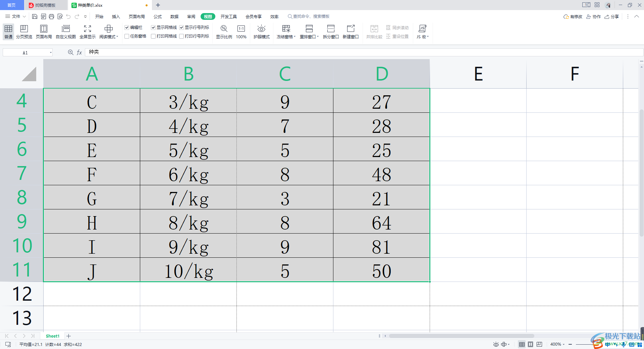Screen dimensions: 644x349
Task: Expand JS 宏 dropdown arrow
Action: click(x=428, y=37)
